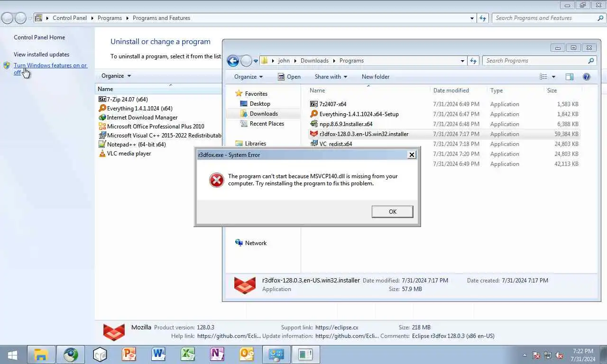607x364 pixels.
Task: Click Control Panel breadcrumb in address bar
Action: [70, 18]
